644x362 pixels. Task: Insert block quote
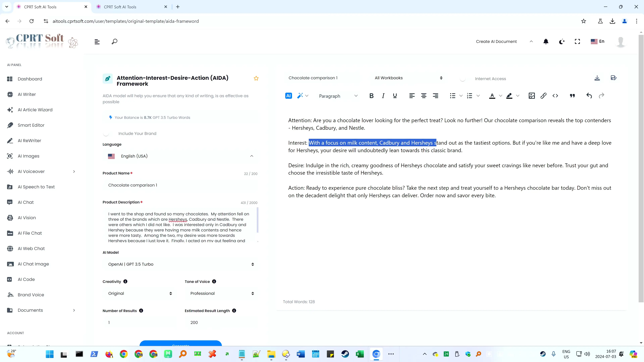point(572,96)
